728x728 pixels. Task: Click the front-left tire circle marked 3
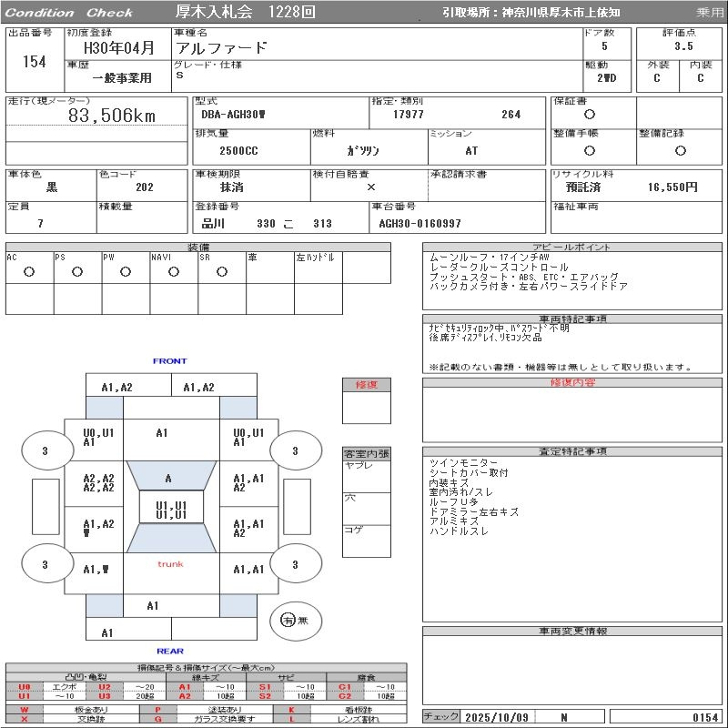pos(45,450)
